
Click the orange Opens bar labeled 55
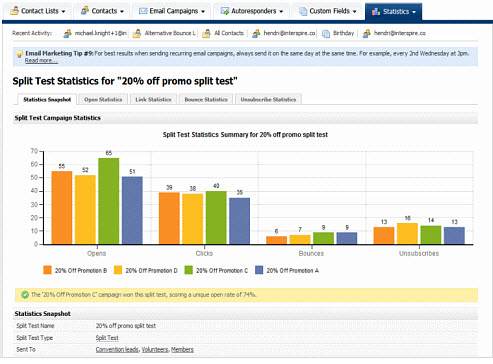pyautogui.click(x=62, y=208)
